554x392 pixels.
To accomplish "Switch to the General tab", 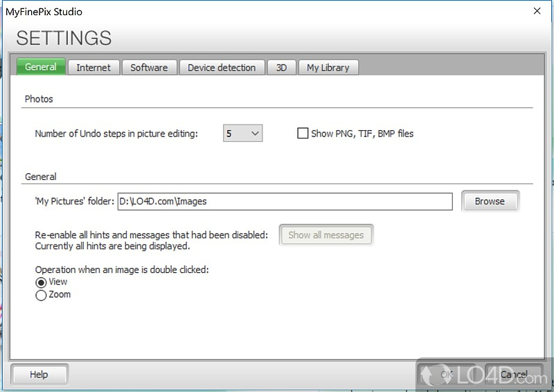I will tap(41, 66).
